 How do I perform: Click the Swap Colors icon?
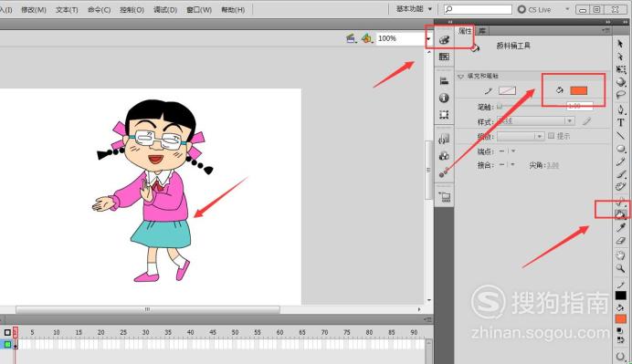click(x=621, y=339)
